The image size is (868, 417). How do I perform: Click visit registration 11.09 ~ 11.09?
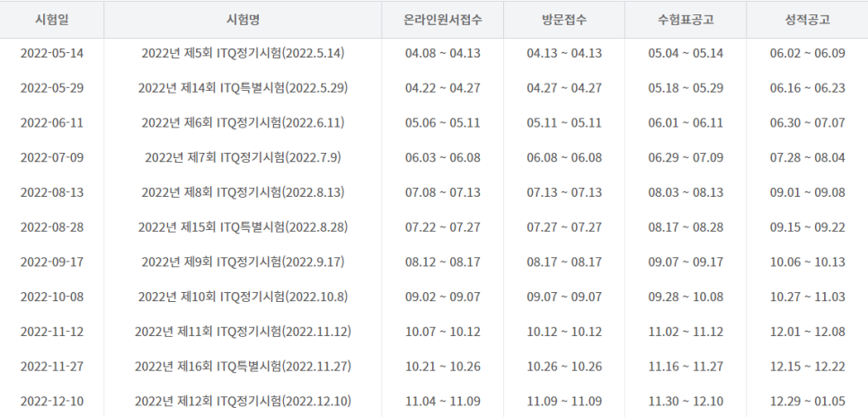click(564, 402)
